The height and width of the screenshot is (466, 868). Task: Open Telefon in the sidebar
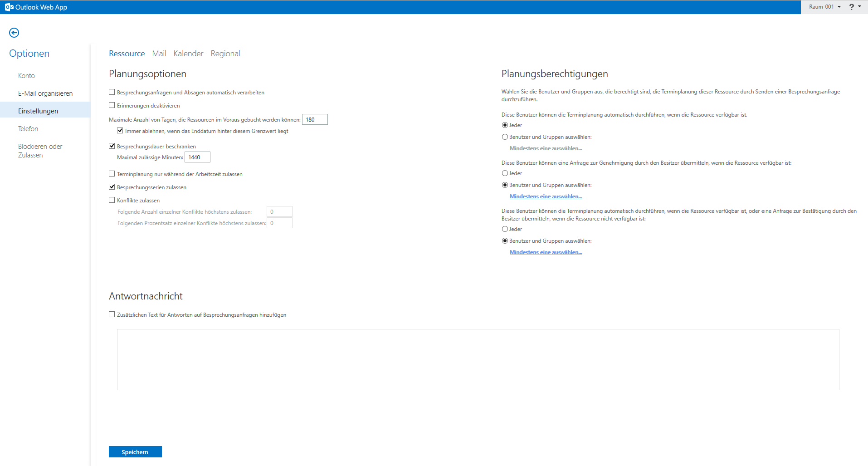click(28, 129)
